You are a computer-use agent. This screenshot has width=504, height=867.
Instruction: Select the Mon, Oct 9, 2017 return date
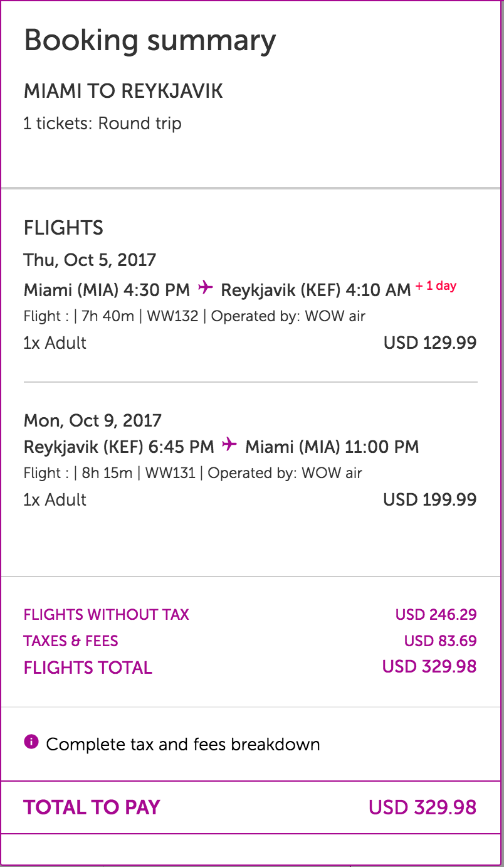click(x=93, y=420)
